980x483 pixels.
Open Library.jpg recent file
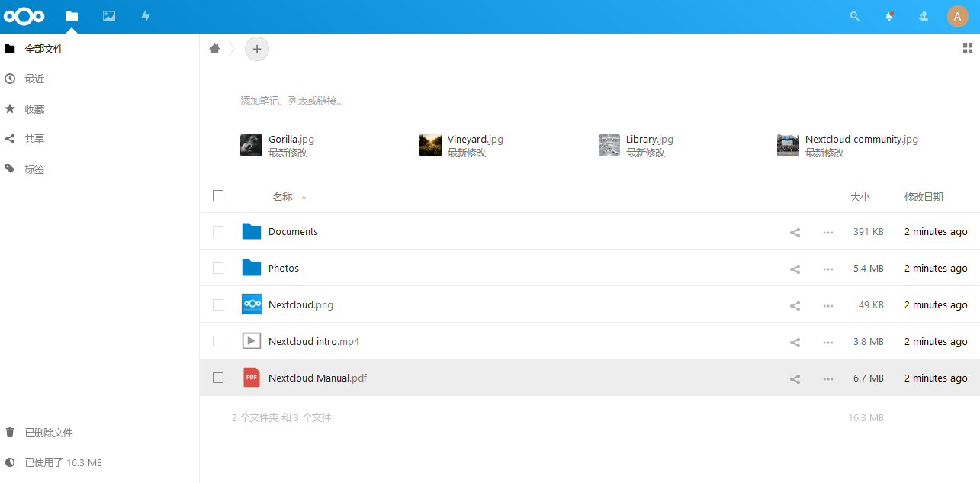636,146
